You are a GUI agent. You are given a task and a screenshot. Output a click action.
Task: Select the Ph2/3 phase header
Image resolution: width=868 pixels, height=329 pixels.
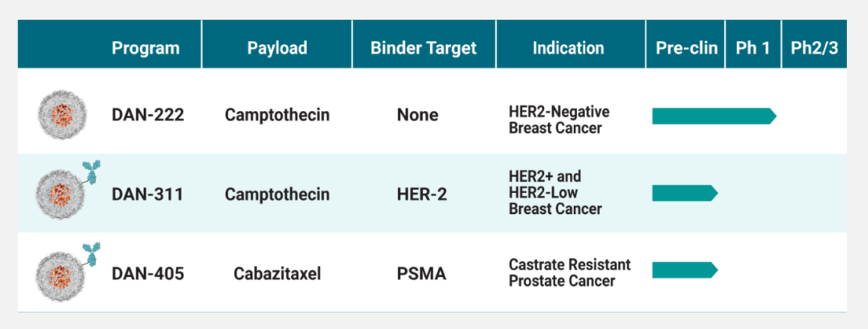coord(814,48)
